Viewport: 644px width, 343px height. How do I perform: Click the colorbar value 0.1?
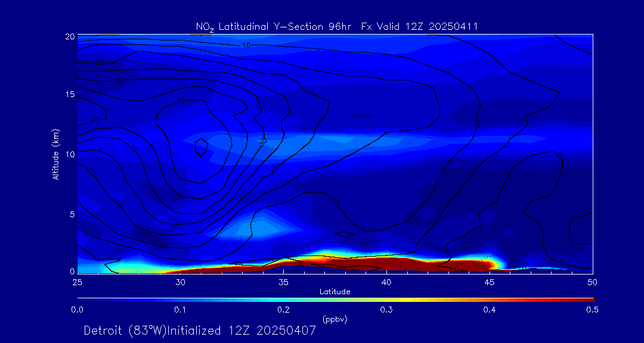coord(180,310)
